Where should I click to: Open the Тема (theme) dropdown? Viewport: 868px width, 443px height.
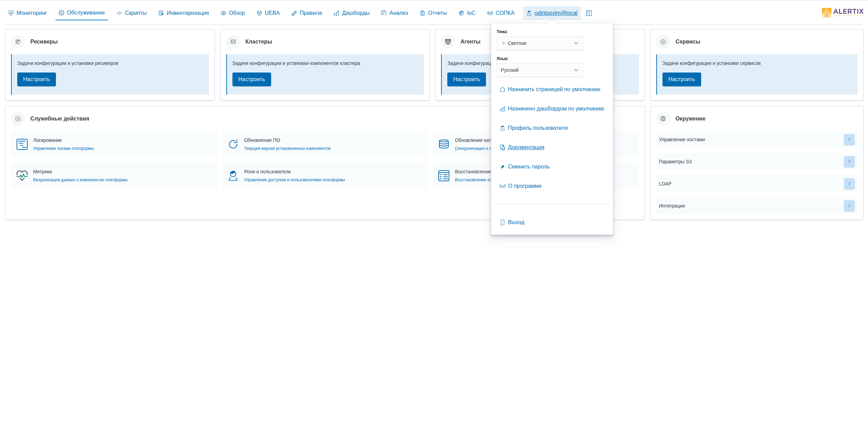pyautogui.click(x=540, y=43)
